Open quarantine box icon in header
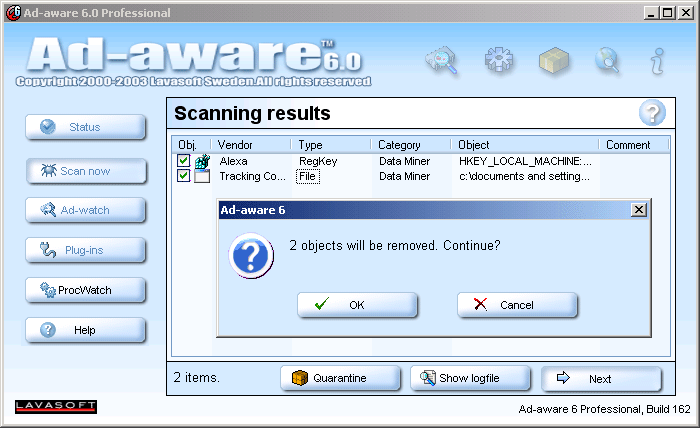Screen dimensions: 700x428 pos(553,61)
